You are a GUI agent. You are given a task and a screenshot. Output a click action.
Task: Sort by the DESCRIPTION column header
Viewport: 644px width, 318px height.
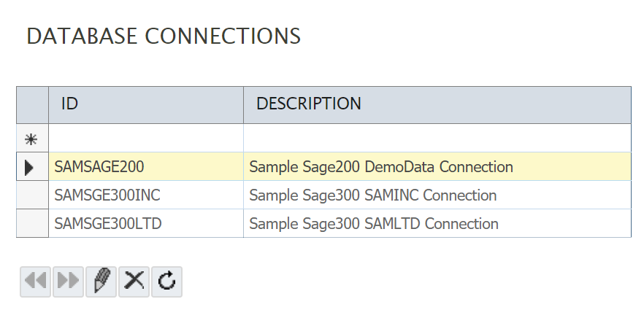437,104
